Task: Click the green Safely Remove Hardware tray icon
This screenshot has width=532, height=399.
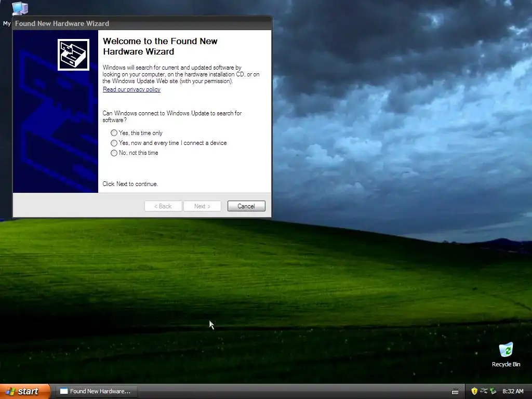Action: (x=494, y=391)
